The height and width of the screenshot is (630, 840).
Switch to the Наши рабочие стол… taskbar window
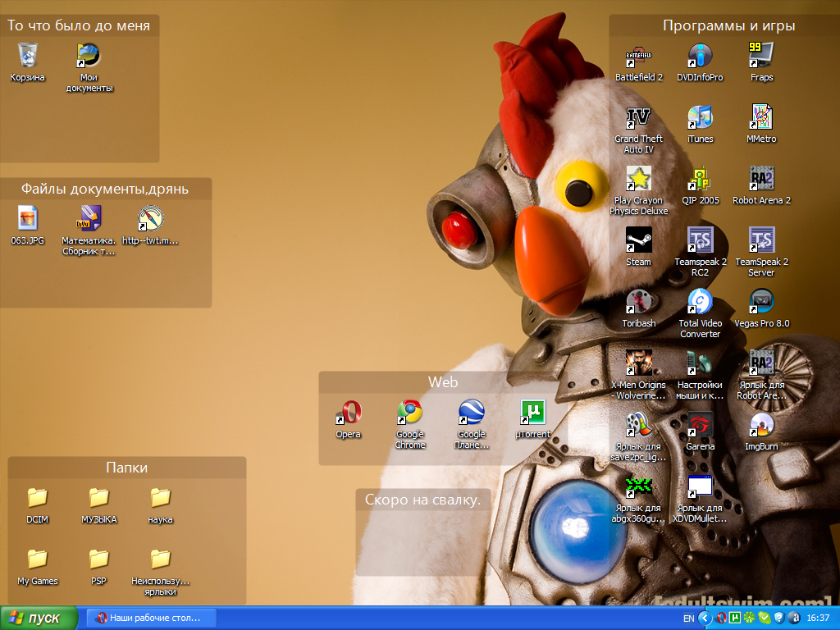coord(152,619)
